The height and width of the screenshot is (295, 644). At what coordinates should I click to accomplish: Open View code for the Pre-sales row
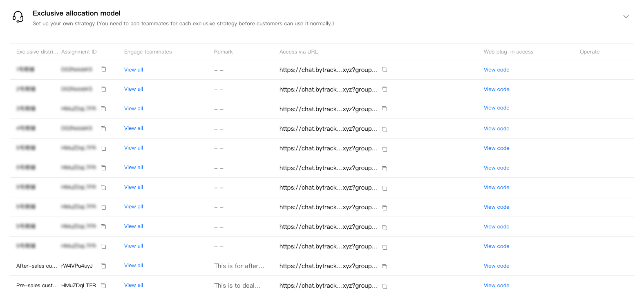click(x=496, y=286)
